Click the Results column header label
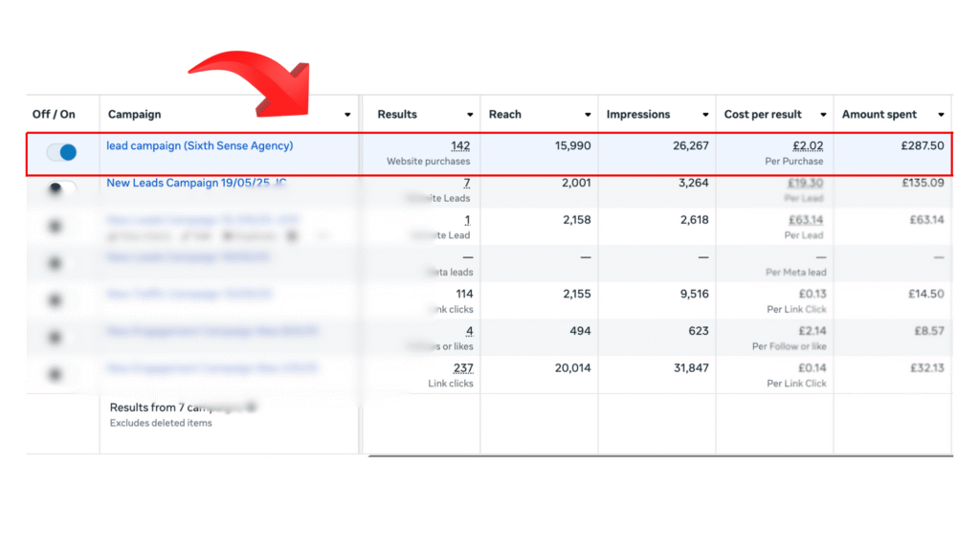The width and height of the screenshot is (980, 551). point(397,115)
